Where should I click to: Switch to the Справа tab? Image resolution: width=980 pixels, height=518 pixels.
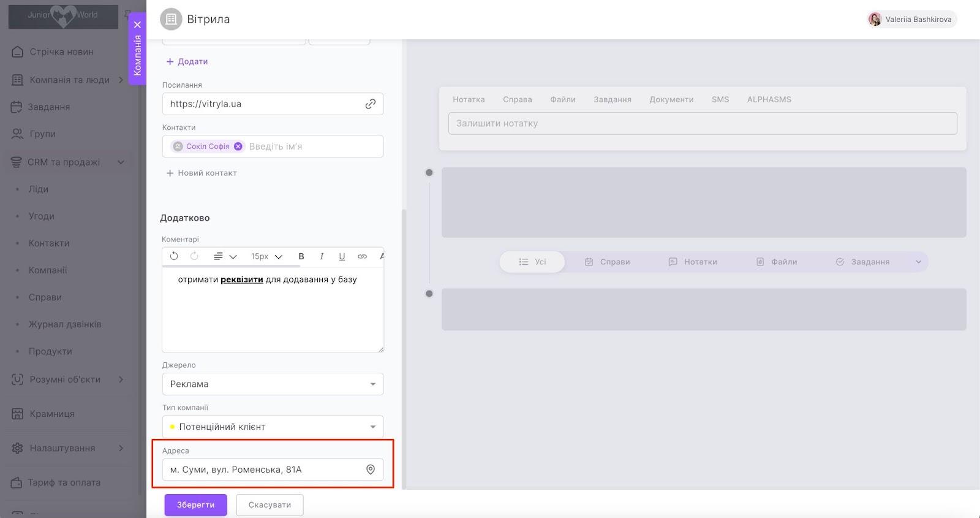tap(518, 99)
